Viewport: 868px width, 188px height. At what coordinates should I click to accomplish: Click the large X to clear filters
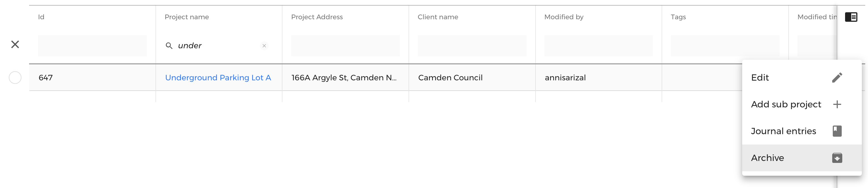coord(15,44)
